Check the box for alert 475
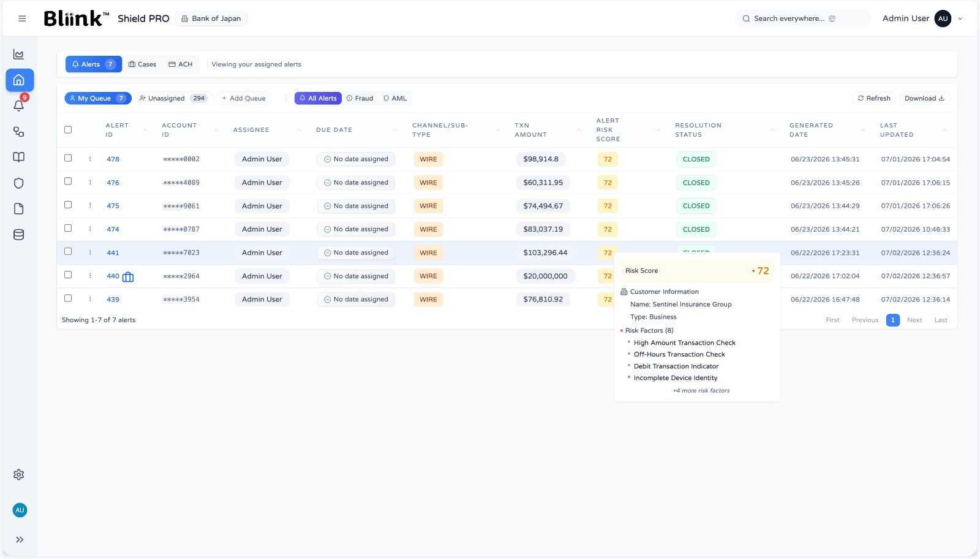Viewport: 980px width, 559px height. click(68, 205)
